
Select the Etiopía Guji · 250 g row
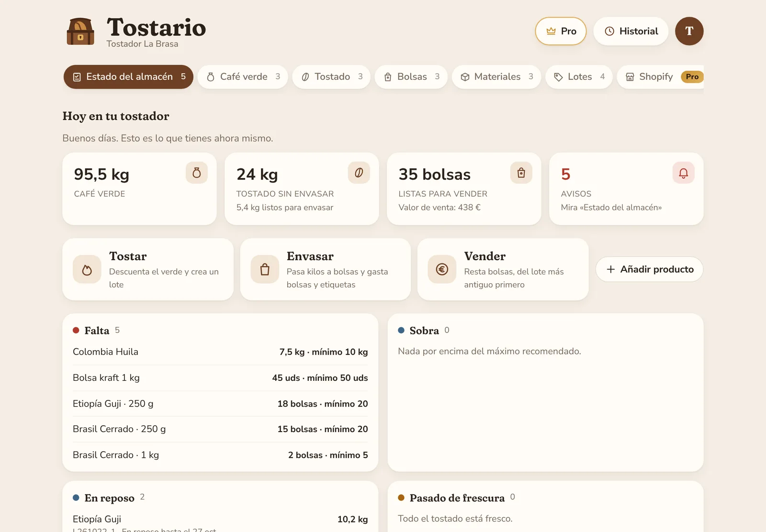pyautogui.click(x=220, y=404)
